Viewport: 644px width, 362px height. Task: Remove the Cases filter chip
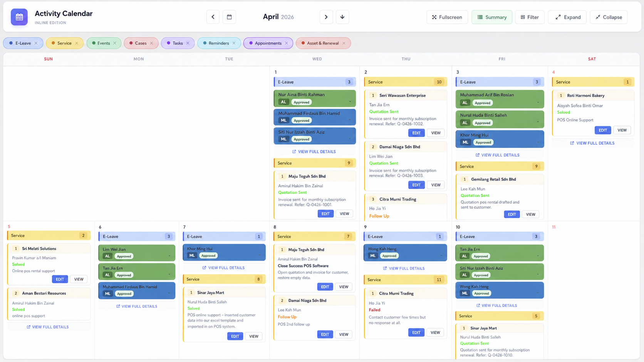tap(151, 43)
